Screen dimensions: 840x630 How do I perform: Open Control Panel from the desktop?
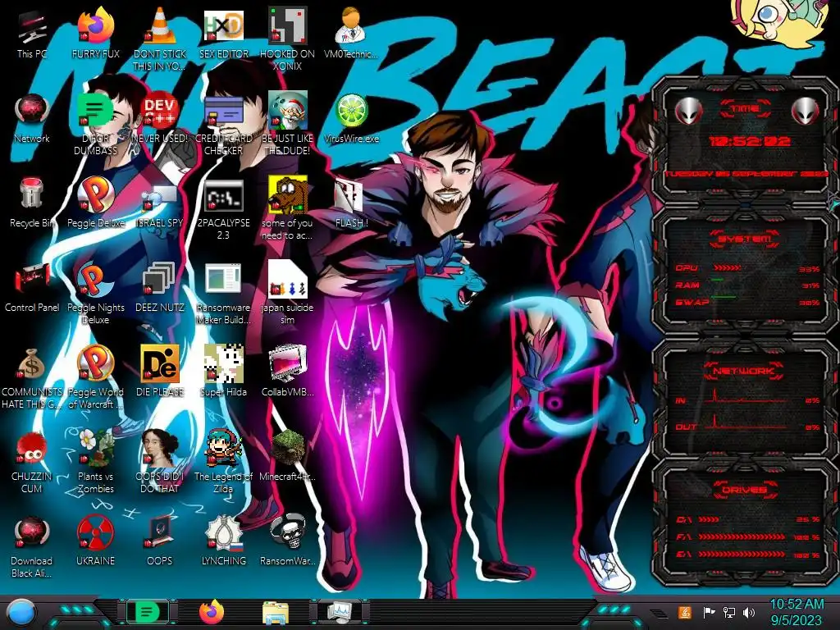[32, 288]
